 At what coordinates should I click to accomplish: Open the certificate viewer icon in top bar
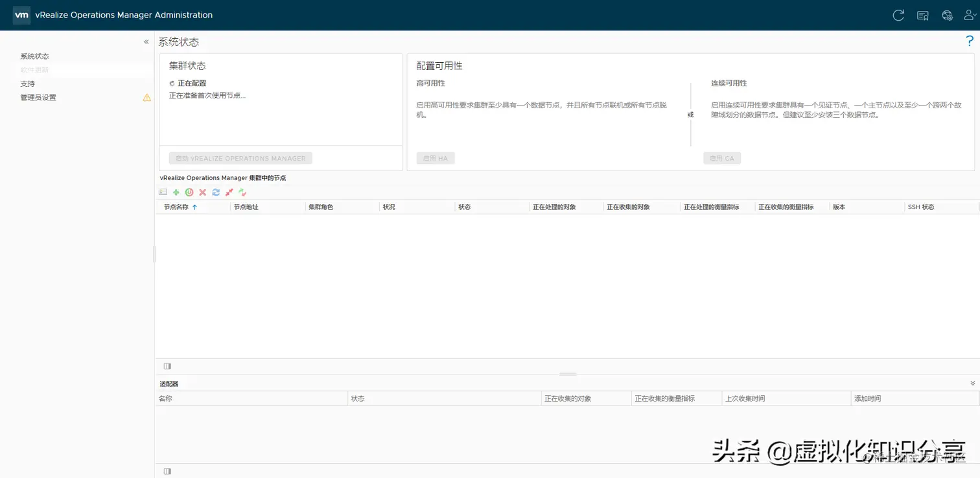(922, 15)
